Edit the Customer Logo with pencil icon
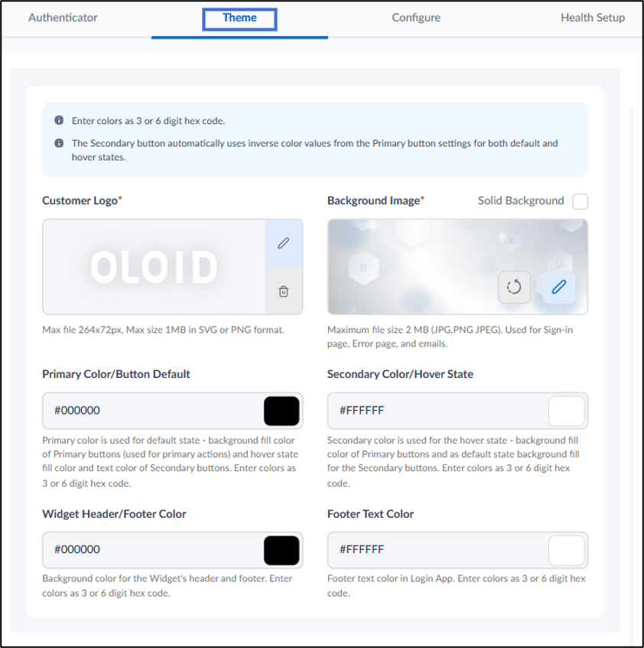Viewport: 644px width, 648px height. point(284,243)
